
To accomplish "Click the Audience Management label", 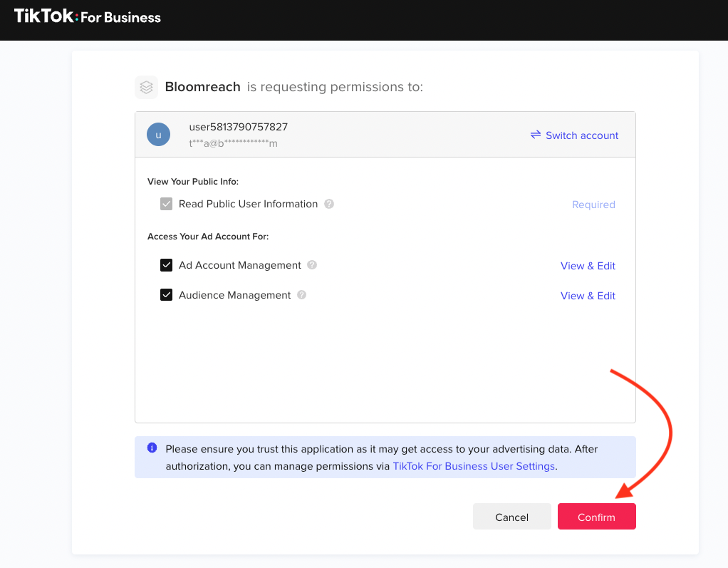I will (x=234, y=295).
